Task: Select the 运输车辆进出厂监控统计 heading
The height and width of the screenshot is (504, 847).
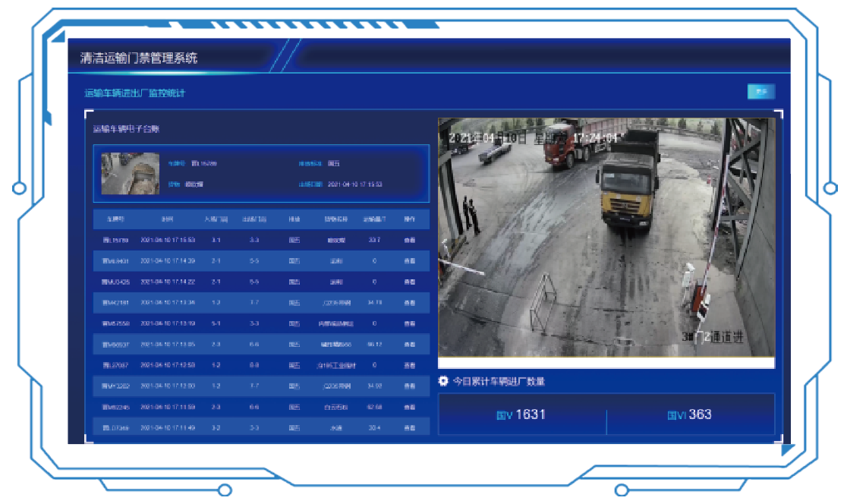Action: click(134, 93)
